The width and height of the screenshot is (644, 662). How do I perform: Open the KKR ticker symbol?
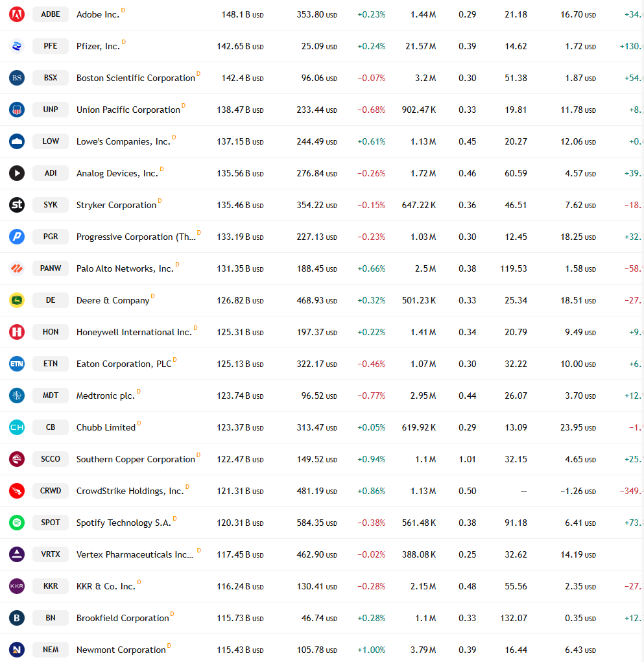[x=51, y=586]
